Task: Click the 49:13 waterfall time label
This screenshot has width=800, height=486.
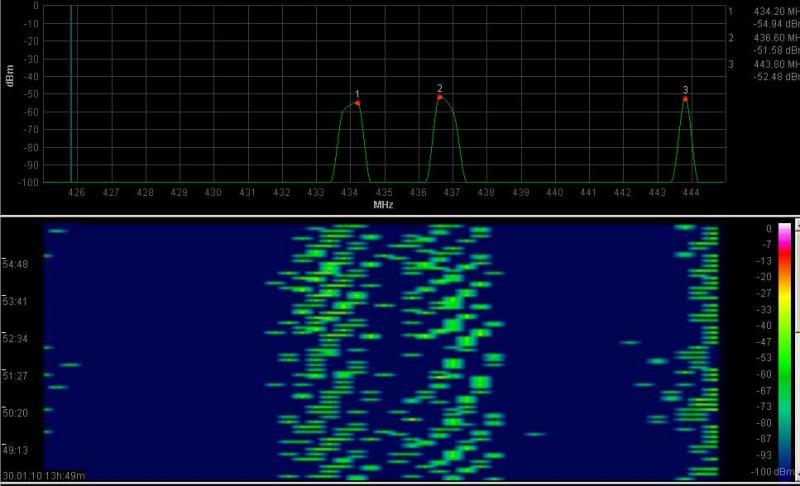Action: [17, 450]
